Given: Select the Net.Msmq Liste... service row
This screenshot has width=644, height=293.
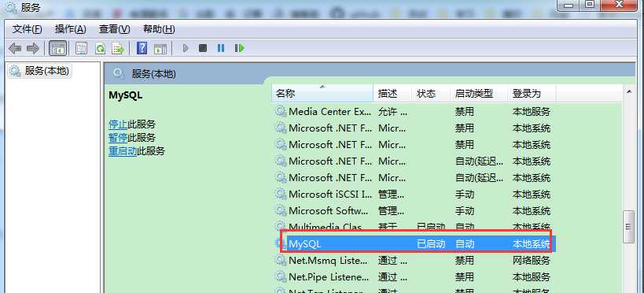Looking at the screenshot, I should 413,260.
